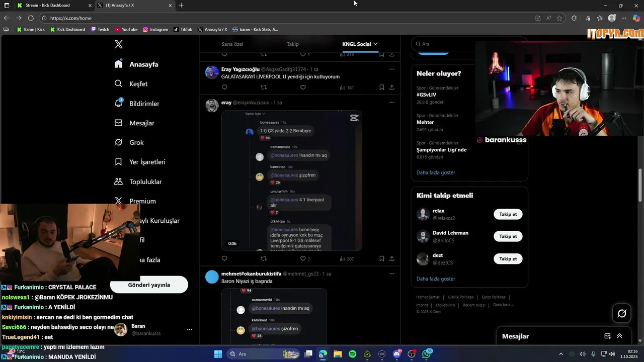Open Mesajlar in the sidebar

pyautogui.click(x=134, y=123)
